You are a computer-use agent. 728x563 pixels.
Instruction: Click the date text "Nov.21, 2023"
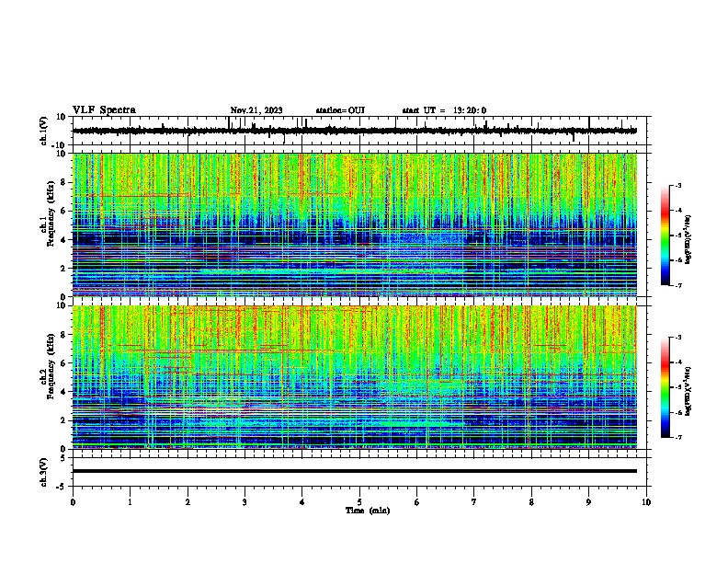[x=256, y=110]
